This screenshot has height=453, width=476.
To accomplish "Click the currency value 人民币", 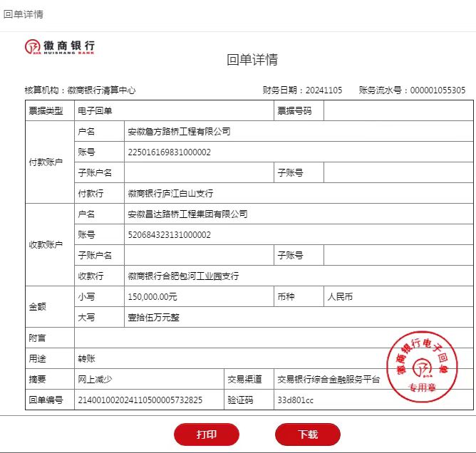I will pos(340,297).
